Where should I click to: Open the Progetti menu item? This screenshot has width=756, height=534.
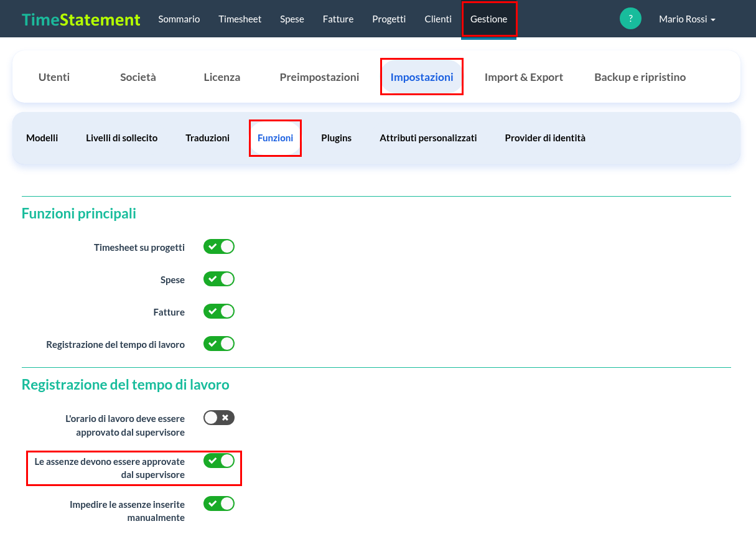[389, 19]
